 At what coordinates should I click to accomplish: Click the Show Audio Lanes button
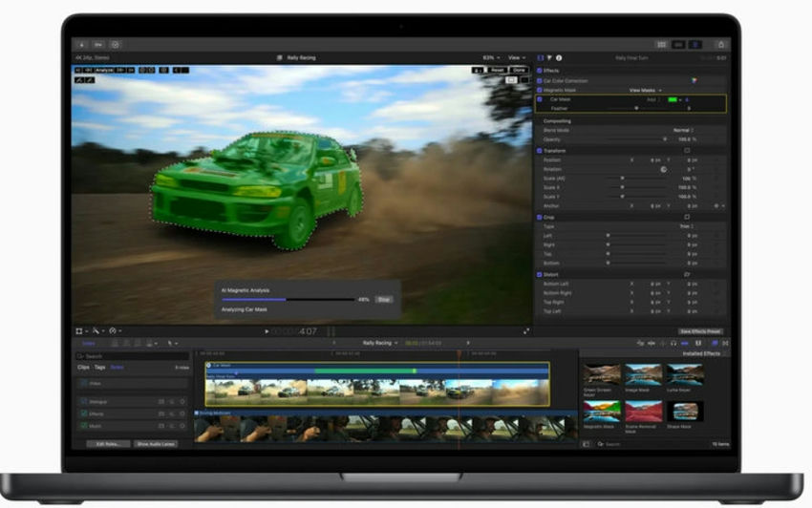(x=156, y=444)
